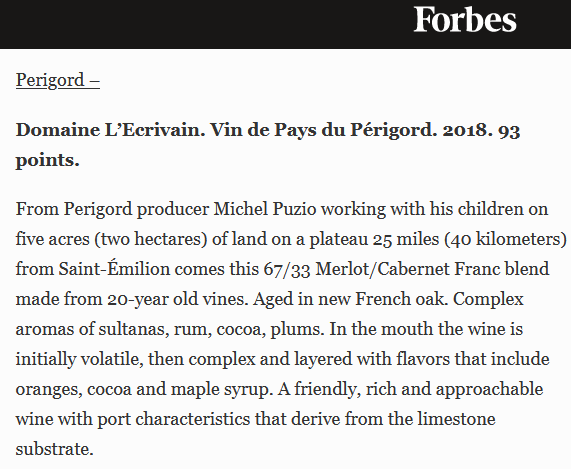Click the words 'Saint-Émilion' in the paragraph
The width and height of the screenshot is (571, 469).
pos(114,269)
